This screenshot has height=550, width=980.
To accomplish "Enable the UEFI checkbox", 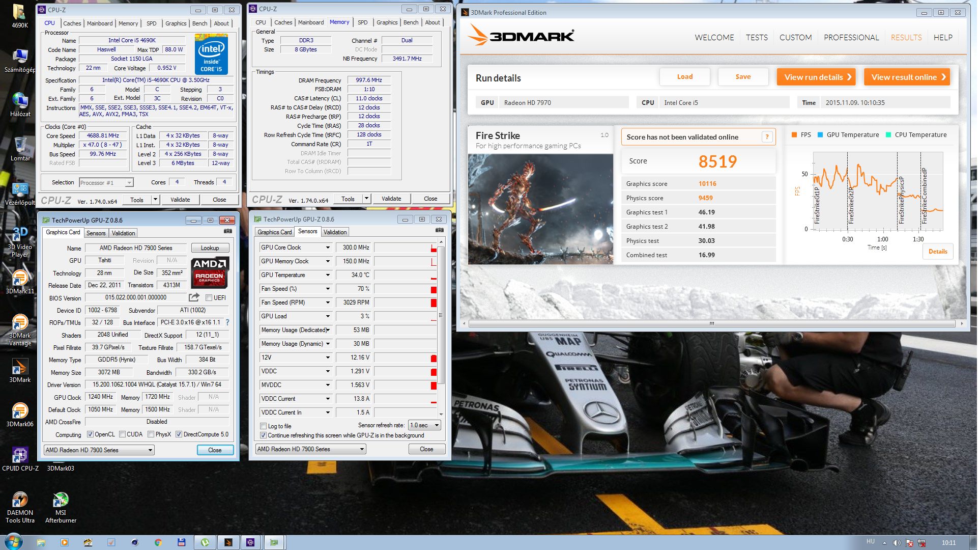I will click(209, 298).
